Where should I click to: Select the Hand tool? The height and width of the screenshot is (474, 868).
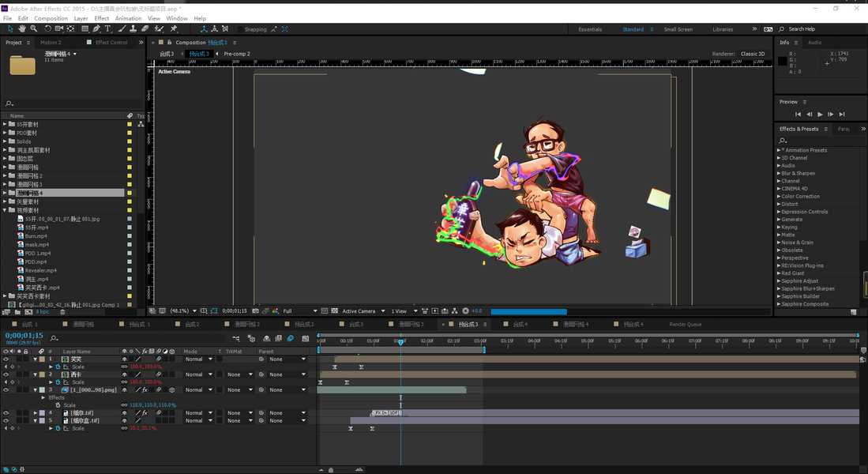[x=22, y=28]
